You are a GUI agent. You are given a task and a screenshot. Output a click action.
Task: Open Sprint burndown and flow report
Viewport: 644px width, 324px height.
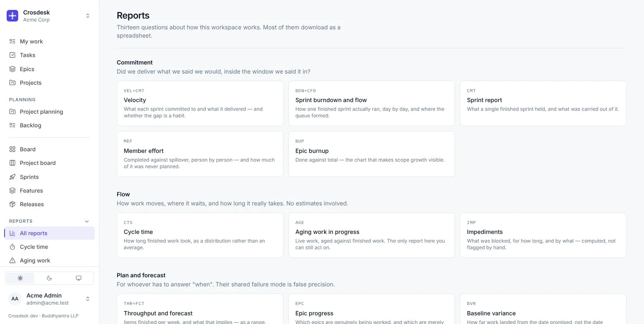point(372,103)
